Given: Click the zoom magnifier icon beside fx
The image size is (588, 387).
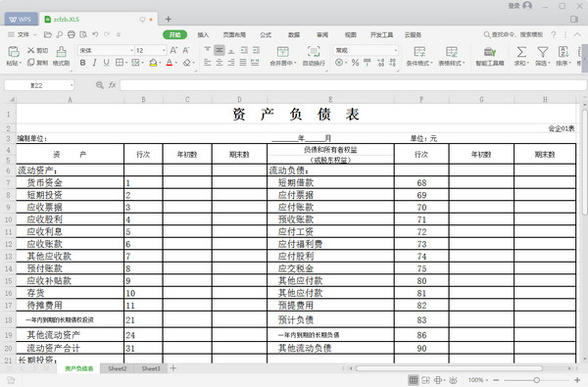Looking at the screenshot, I should [x=100, y=85].
